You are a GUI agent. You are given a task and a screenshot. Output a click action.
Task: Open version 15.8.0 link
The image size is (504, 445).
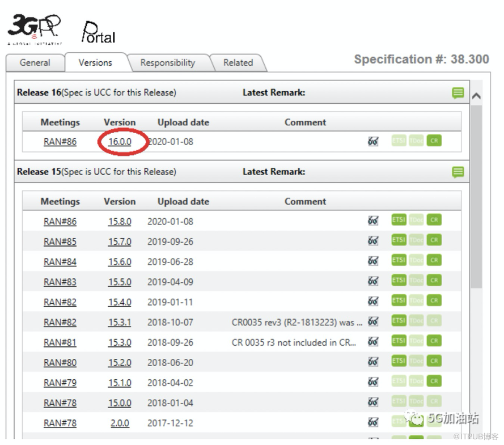120,222
